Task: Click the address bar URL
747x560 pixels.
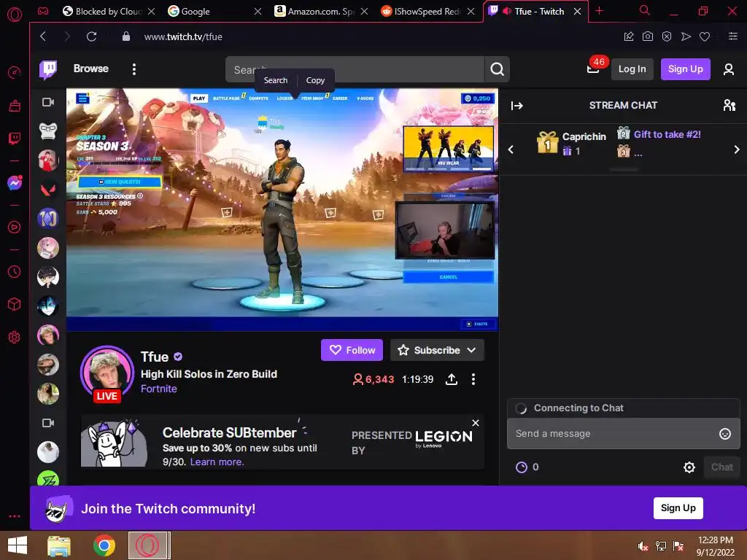Action: click(x=183, y=36)
